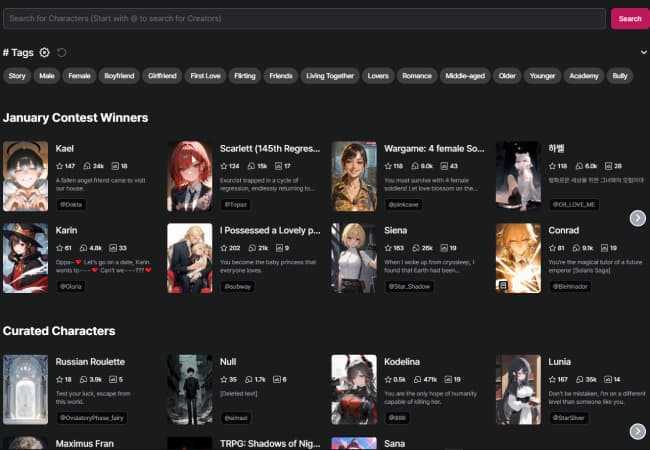Open creator link @Dokta
Screen dimensions: 650x450
pos(71,204)
